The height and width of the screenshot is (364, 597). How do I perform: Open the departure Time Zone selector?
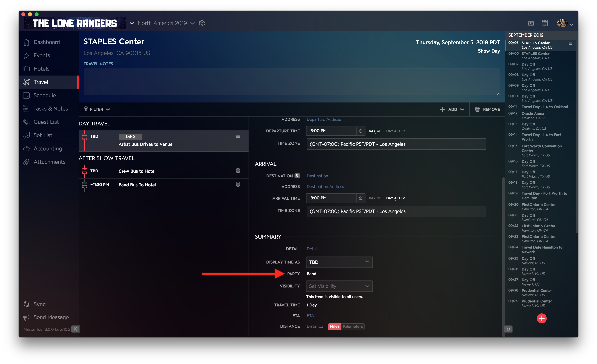[x=396, y=144]
